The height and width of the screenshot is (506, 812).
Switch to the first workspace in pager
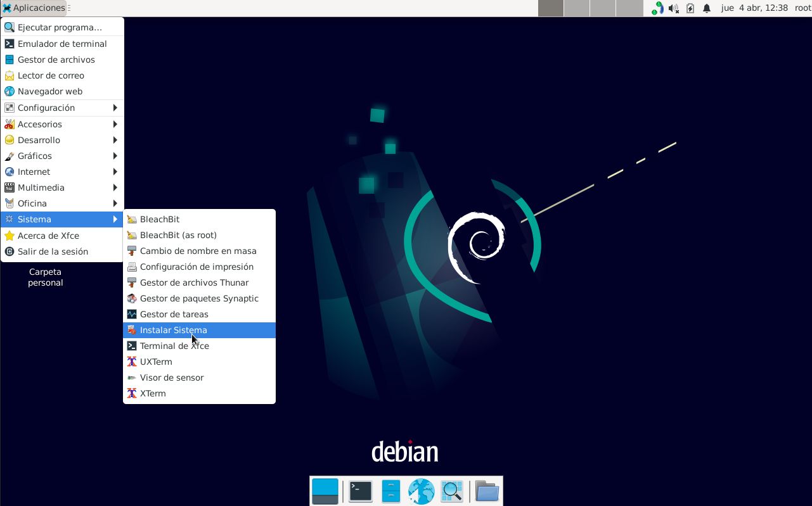point(551,8)
